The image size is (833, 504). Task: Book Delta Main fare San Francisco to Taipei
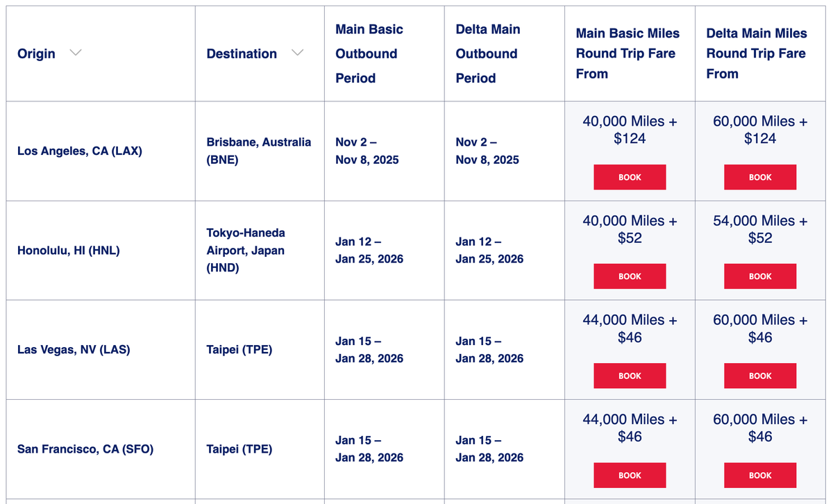click(760, 476)
